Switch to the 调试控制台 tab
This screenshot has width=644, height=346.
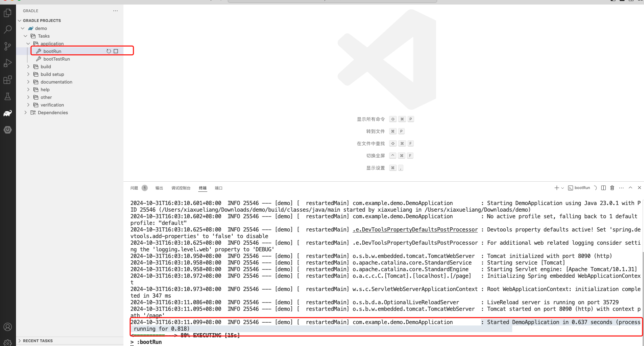pyautogui.click(x=181, y=188)
